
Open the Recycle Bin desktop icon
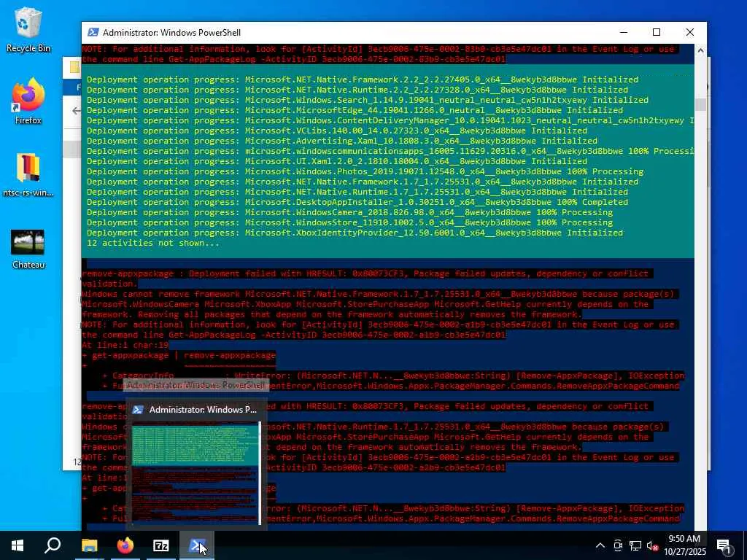pos(28,30)
